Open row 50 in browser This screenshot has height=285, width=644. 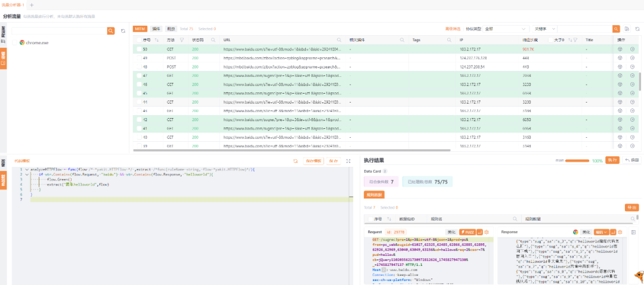(620, 49)
